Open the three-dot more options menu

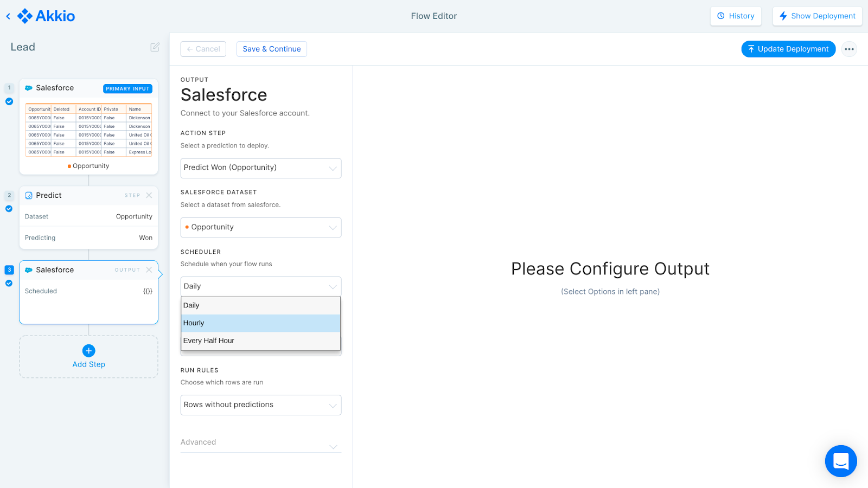point(849,49)
